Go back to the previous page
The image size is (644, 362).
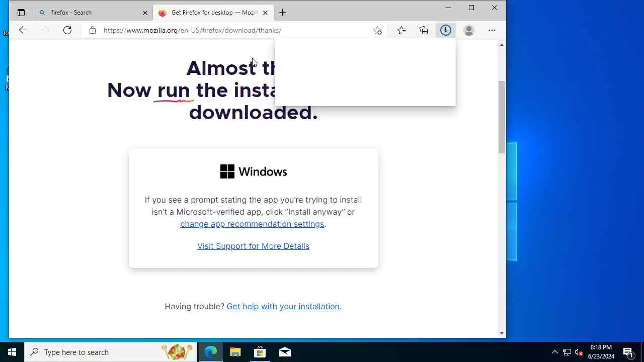(23, 30)
